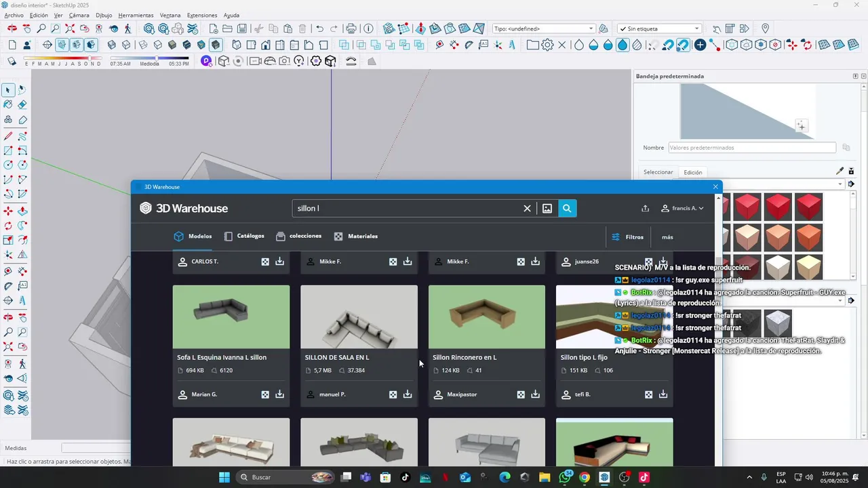
Task: Choose the Rotate tool in left toolbar
Action: tap(8, 226)
